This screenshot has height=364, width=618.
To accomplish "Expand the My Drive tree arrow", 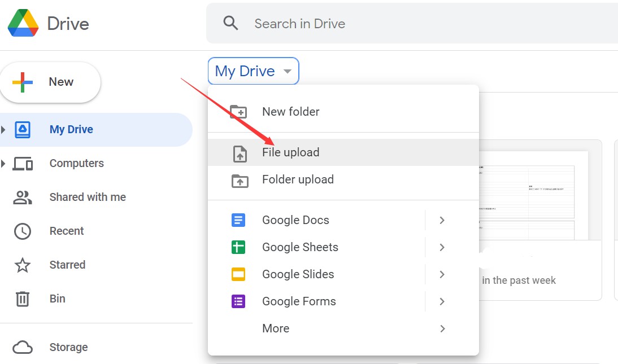I will 4,130.
